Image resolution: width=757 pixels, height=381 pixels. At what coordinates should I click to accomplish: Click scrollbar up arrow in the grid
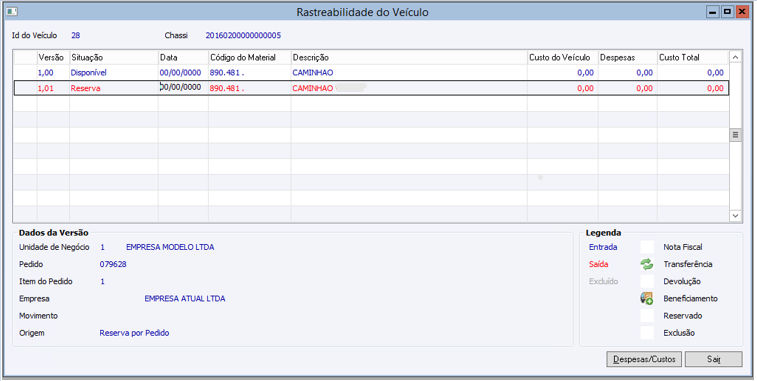735,57
